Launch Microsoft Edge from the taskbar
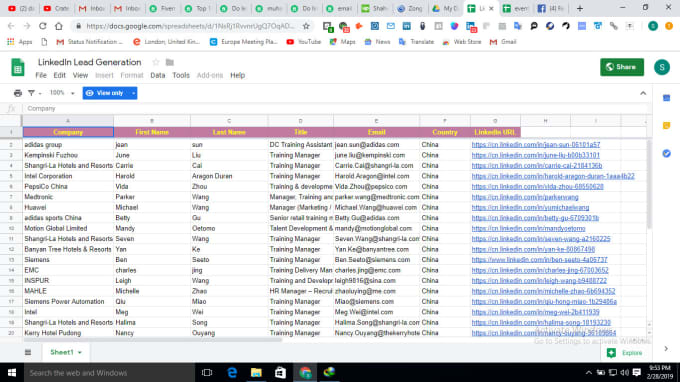680x382 pixels. (232, 372)
